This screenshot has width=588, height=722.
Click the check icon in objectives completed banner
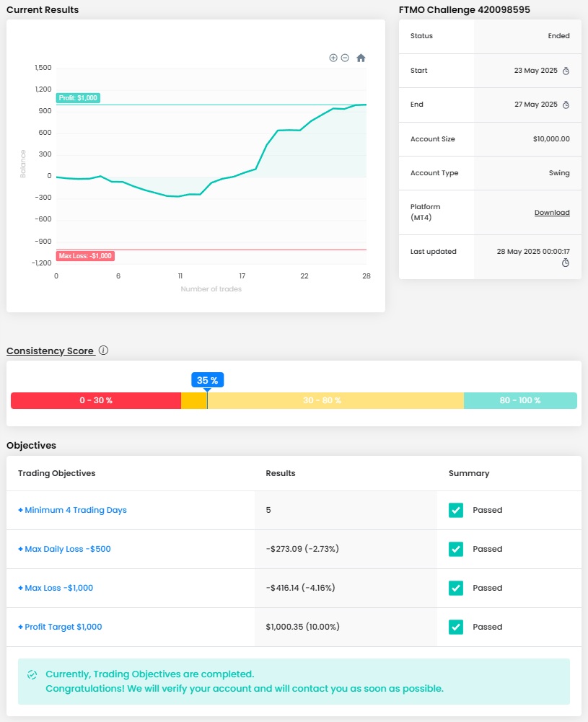click(32, 674)
